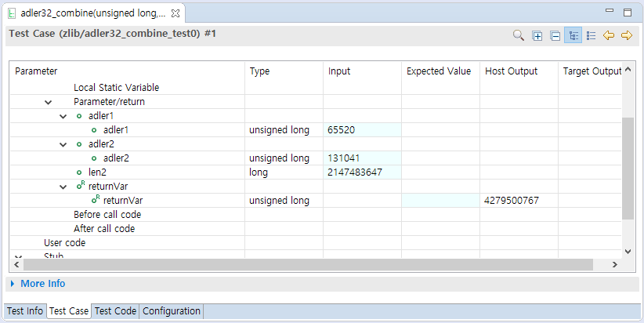Viewport: 644px width, 323px height.
Task: Close the adler32_combine editor tab
Action: click(x=175, y=14)
